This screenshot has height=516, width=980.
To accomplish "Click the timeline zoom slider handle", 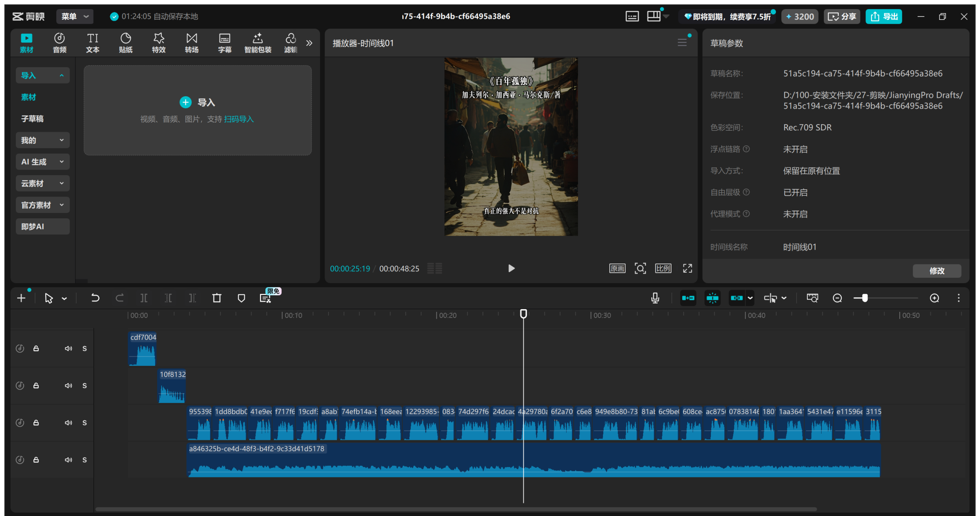I will point(865,298).
